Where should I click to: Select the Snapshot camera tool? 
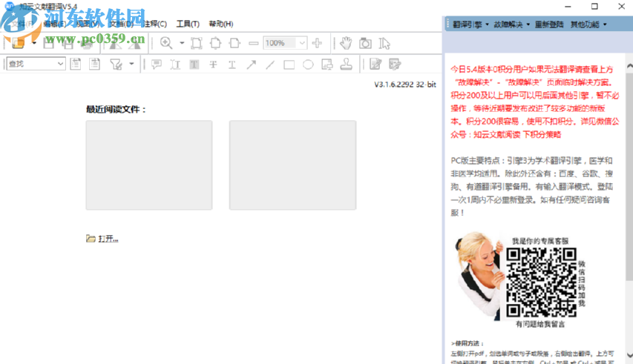[x=365, y=43]
